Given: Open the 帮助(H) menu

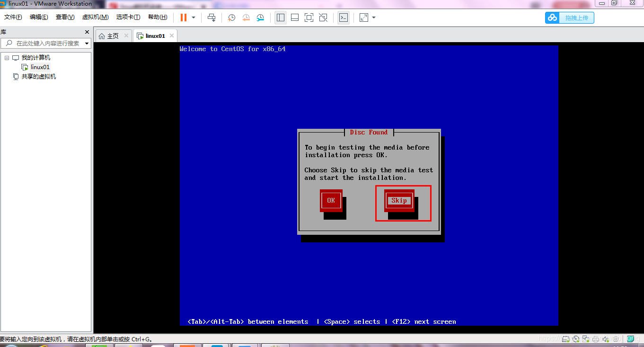Looking at the screenshot, I should [x=158, y=17].
